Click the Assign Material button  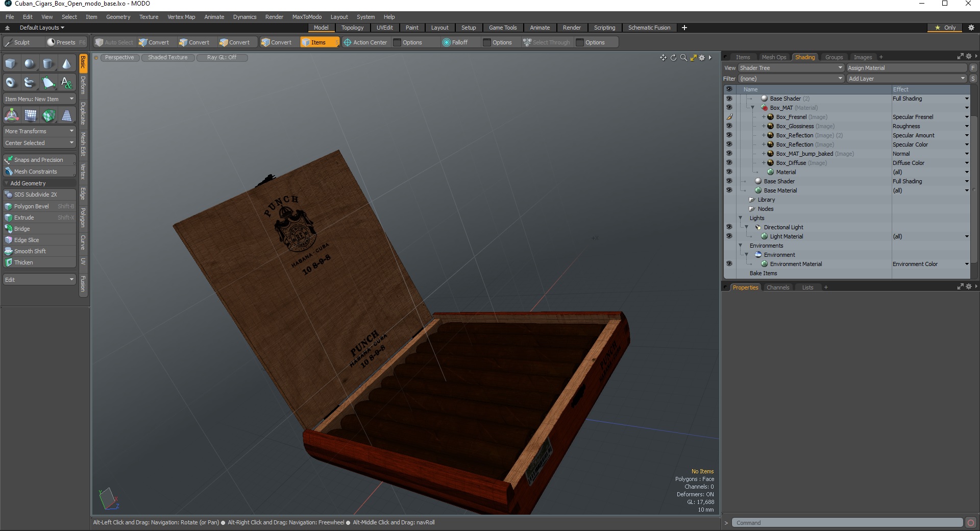(x=906, y=68)
